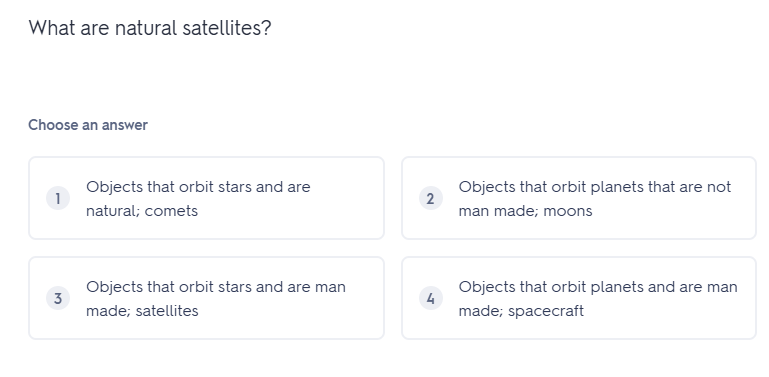Pick answer ending with man made; satellites

(x=206, y=298)
